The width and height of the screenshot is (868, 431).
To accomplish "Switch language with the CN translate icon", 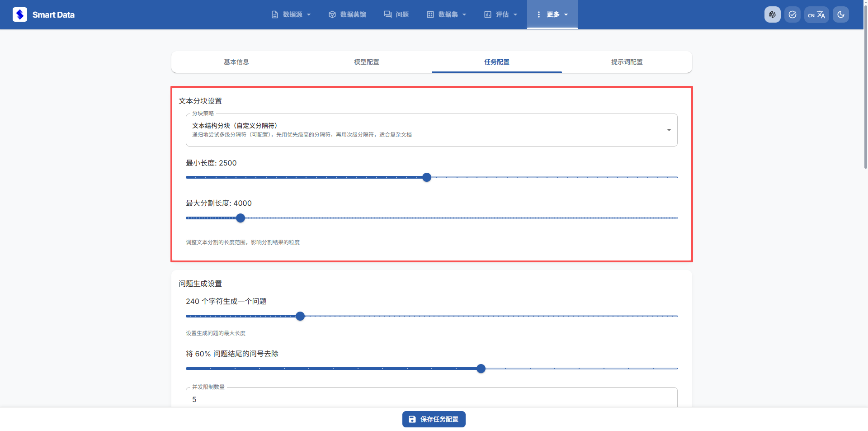I will [x=816, y=14].
